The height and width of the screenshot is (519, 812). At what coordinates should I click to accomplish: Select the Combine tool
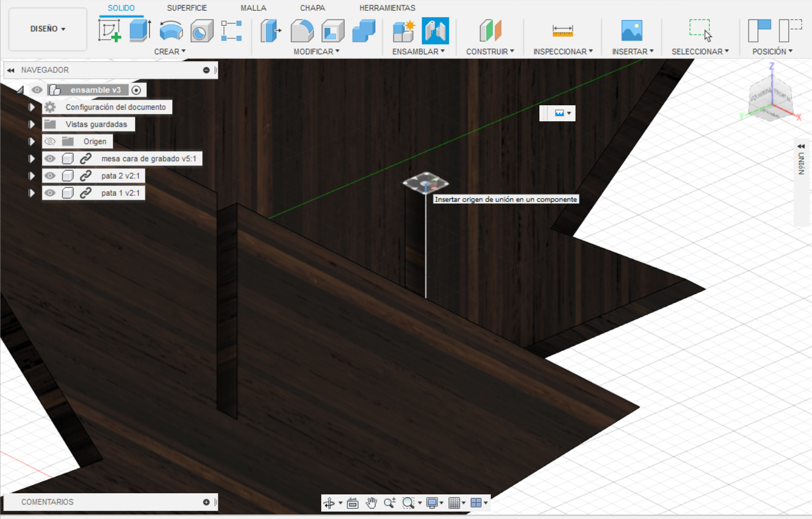tap(364, 30)
